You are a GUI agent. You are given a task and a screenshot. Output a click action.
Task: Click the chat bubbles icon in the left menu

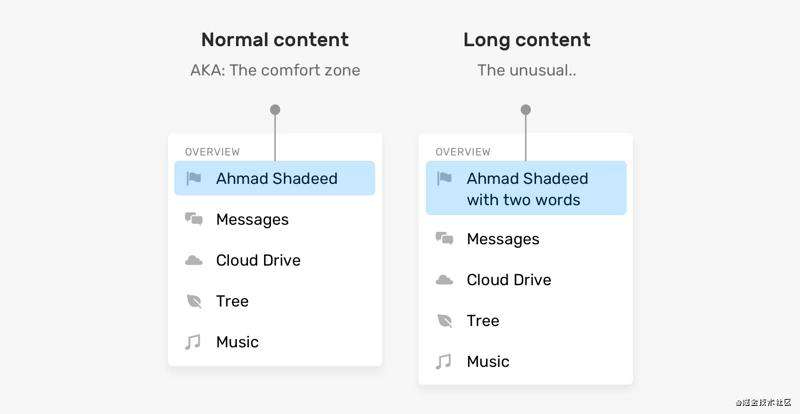point(193,219)
